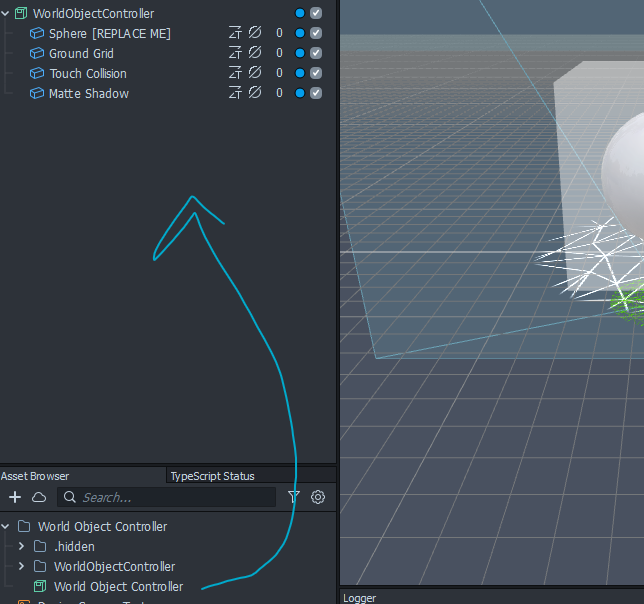Select the Matte Shadow scene object
The height and width of the screenshot is (604, 644).
tap(89, 94)
